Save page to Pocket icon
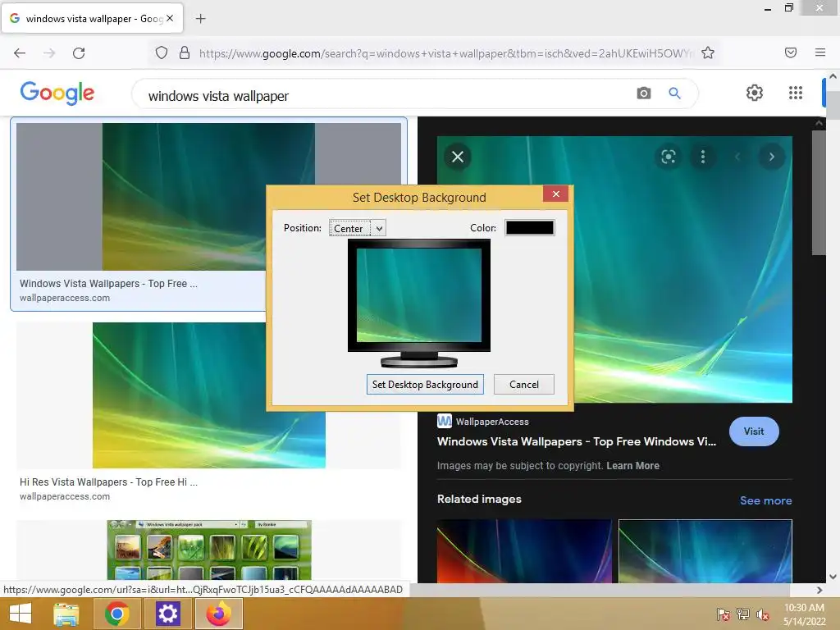Viewport: 840px width, 630px height. (791, 52)
